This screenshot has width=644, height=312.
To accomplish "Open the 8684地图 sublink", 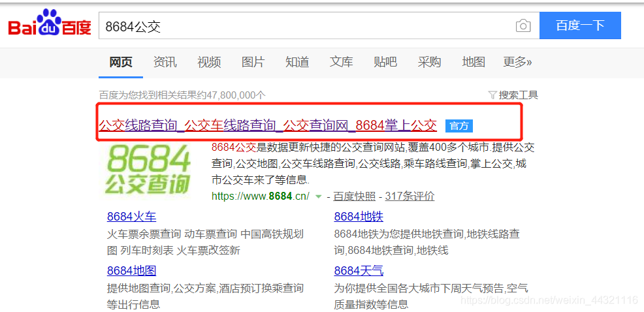I will [131, 271].
